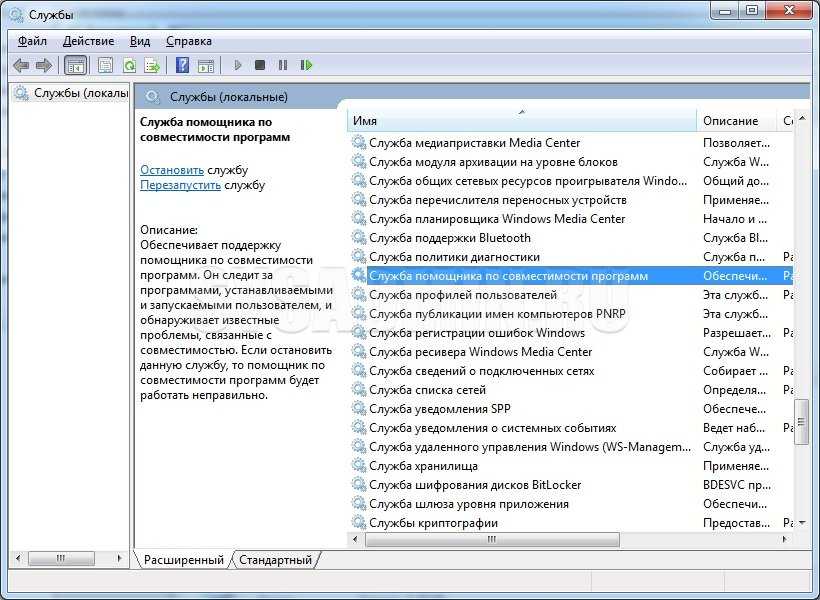Click the Restart service toolbar icon
The image size is (820, 600).
coord(306,65)
